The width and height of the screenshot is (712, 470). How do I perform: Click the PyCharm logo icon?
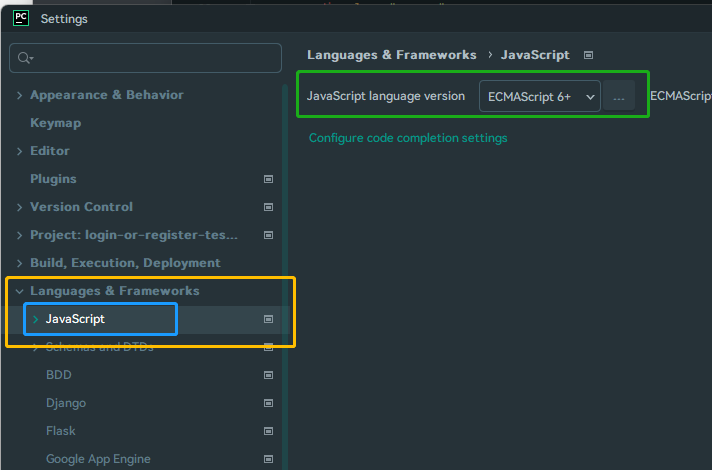(x=20, y=18)
